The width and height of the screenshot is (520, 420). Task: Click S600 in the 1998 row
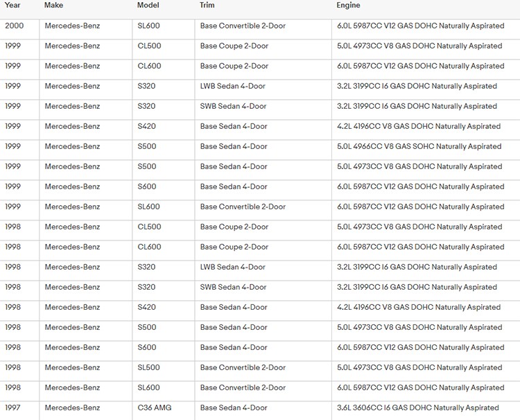[x=147, y=347]
